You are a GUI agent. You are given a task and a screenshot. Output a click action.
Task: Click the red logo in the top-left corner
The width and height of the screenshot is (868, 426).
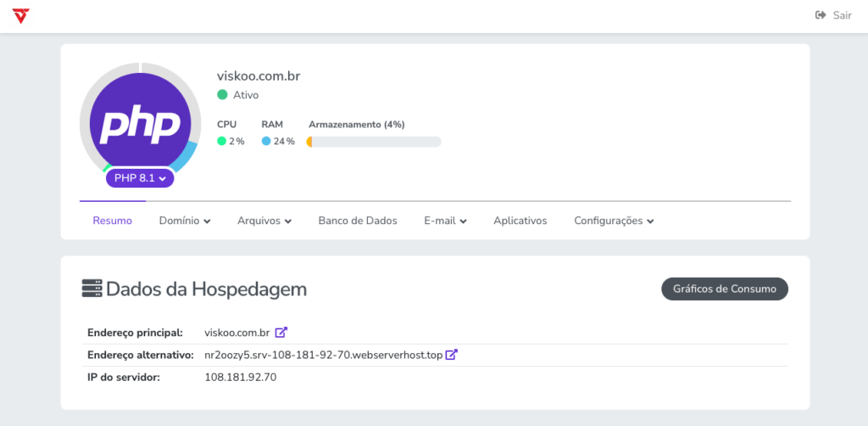point(21,16)
